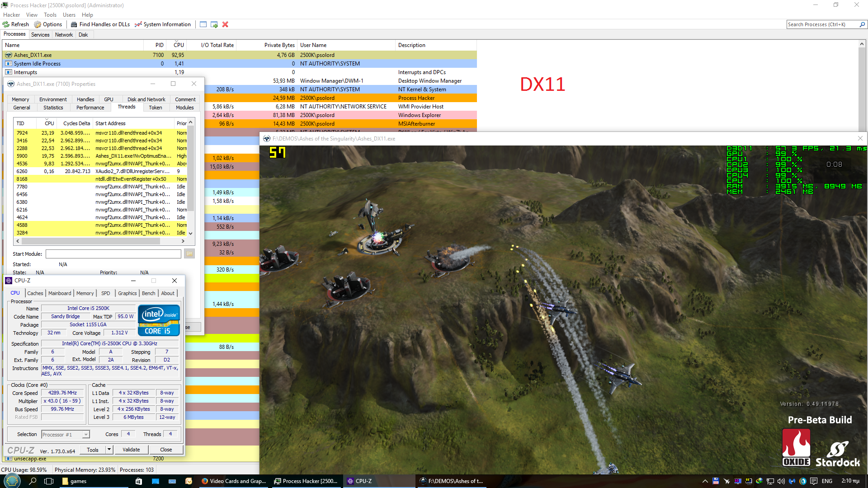Expand hidden tray icons chevron

pos(705,481)
